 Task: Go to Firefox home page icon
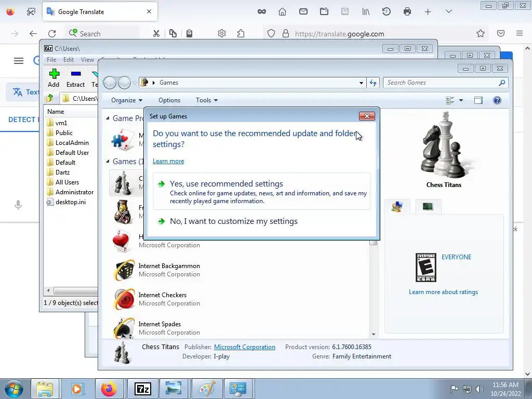[282, 12]
